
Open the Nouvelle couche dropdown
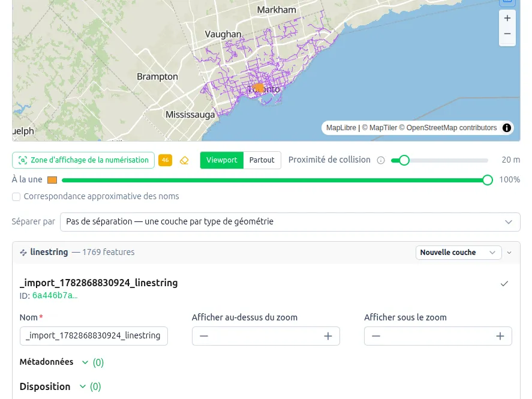point(458,253)
